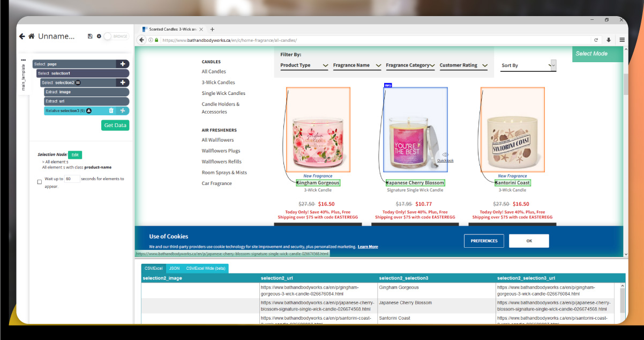Open the Firefox hamburger menu
Viewport: 644px width, 340px height.
pos(621,40)
